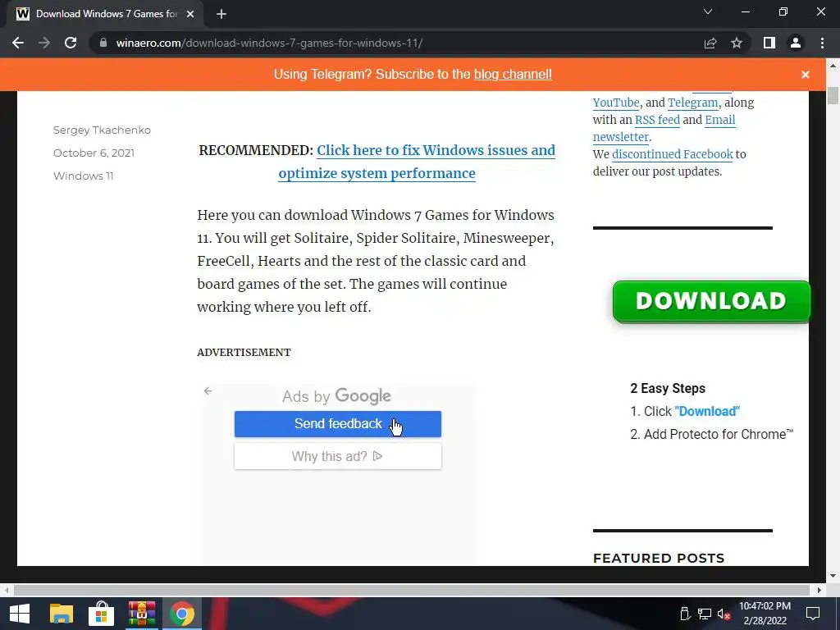Image resolution: width=840 pixels, height=630 pixels.
Task: Click the Why this ad? button
Action: [x=337, y=456]
